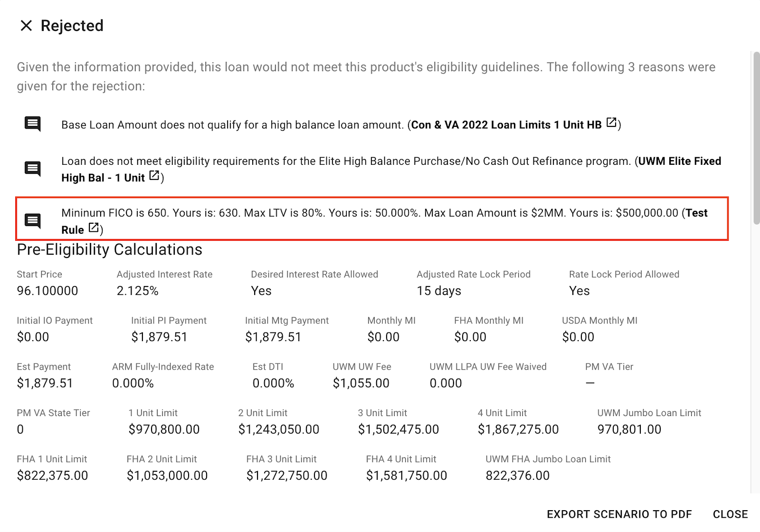
Task: Click the 'Est DTI' label
Action: pyautogui.click(x=268, y=367)
